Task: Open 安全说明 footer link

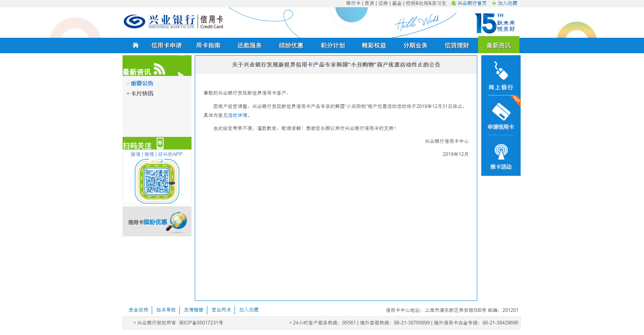Action: pos(138,310)
